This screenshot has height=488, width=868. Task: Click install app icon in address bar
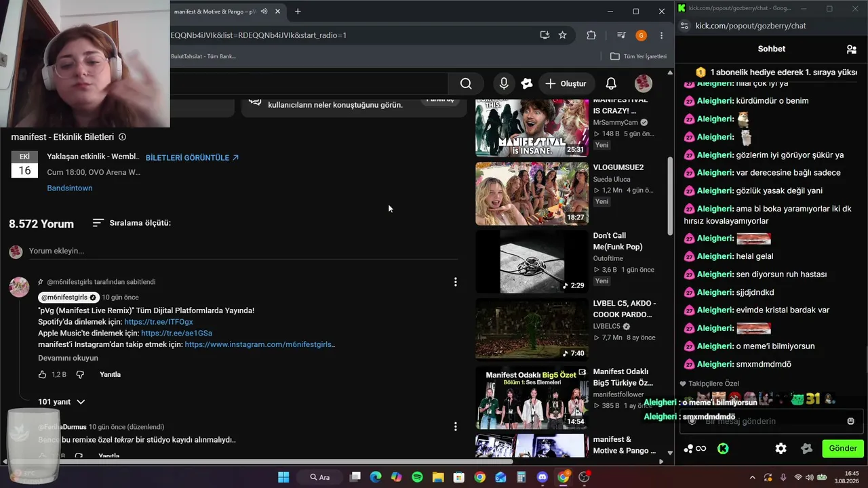pos(544,35)
